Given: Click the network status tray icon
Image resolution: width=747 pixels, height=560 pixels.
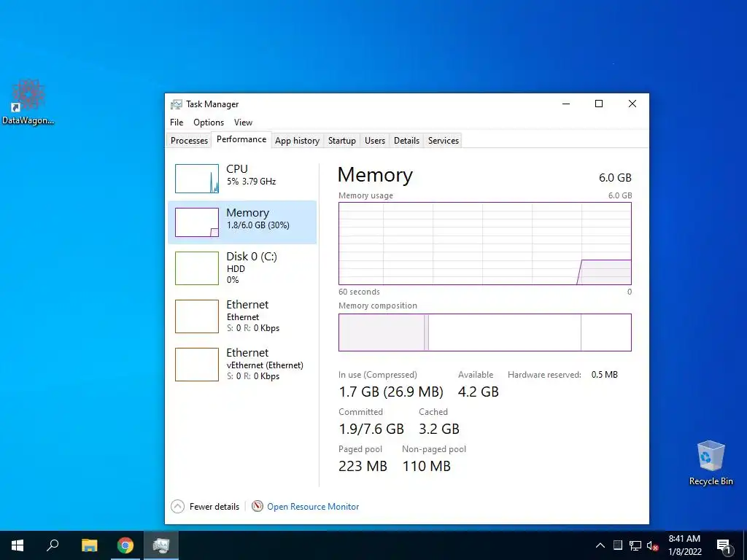Looking at the screenshot, I should click(635, 545).
